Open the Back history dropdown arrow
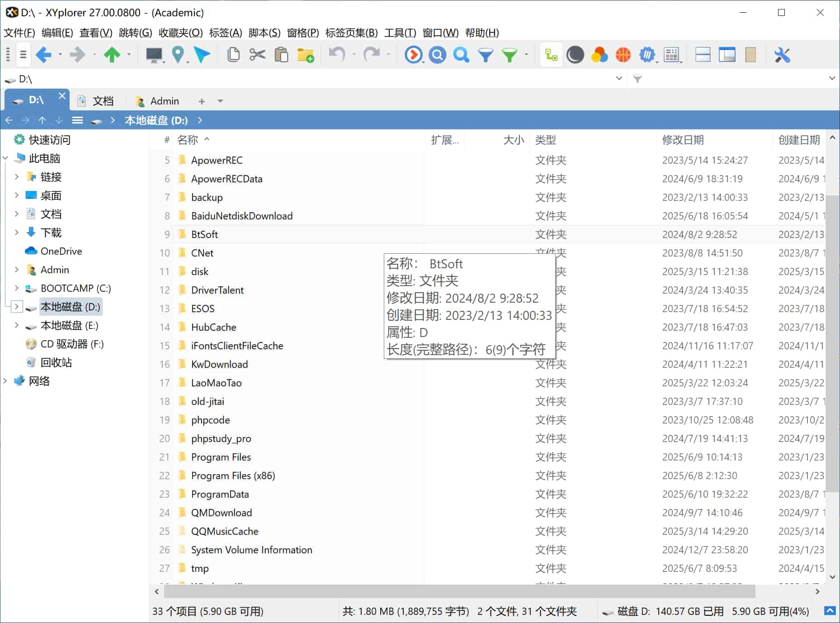Viewport: 840px width, 623px height. pyautogui.click(x=60, y=55)
